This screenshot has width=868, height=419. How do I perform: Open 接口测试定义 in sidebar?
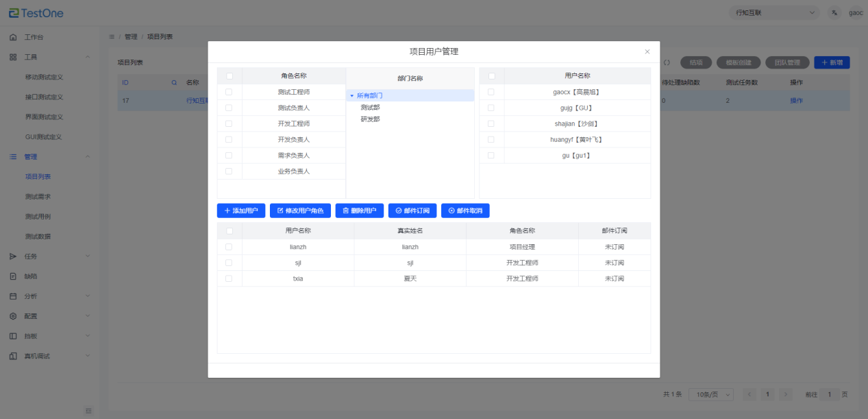coord(44,97)
